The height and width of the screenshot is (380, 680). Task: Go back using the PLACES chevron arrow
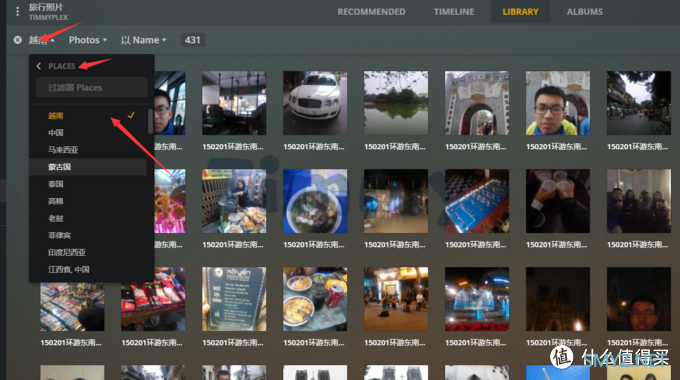point(39,66)
